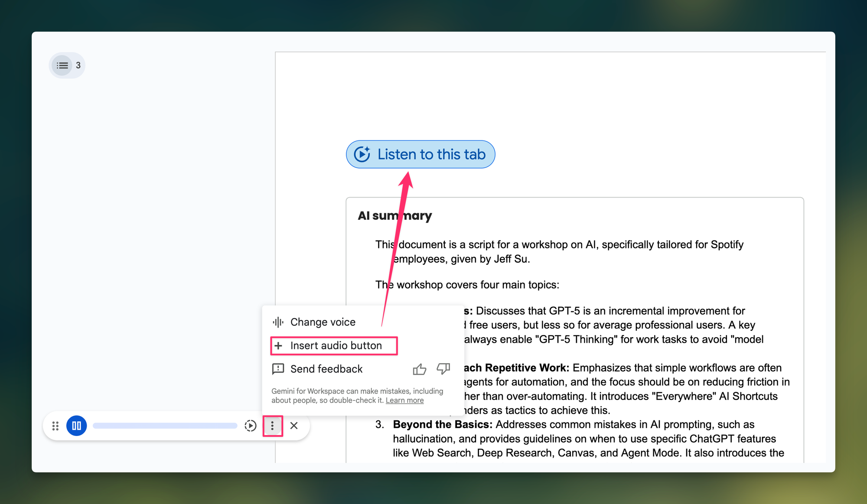Open the Learn more link
This screenshot has width=867, height=504.
404,400
